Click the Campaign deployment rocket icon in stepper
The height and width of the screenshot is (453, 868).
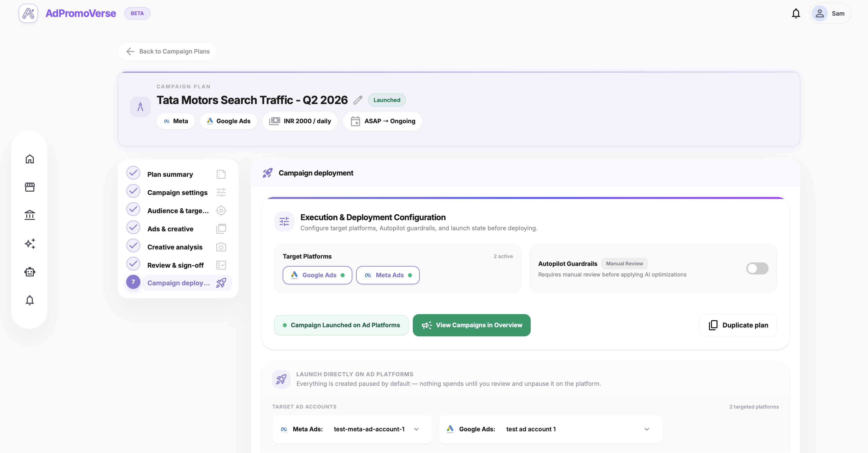pyautogui.click(x=221, y=283)
